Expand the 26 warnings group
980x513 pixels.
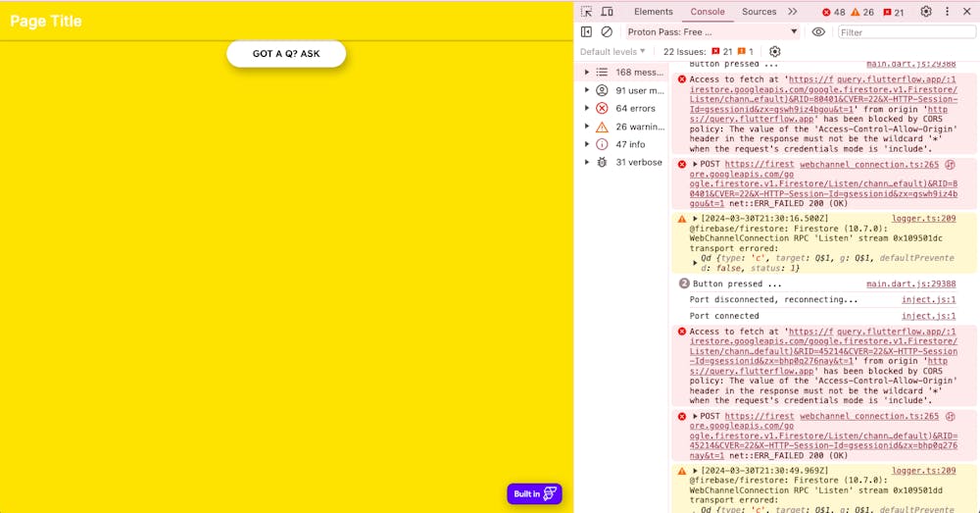(586, 127)
